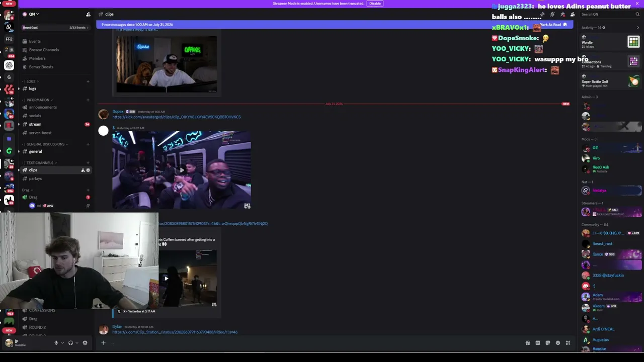Open the apps launcher icon in message bar

tap(568, 343)
